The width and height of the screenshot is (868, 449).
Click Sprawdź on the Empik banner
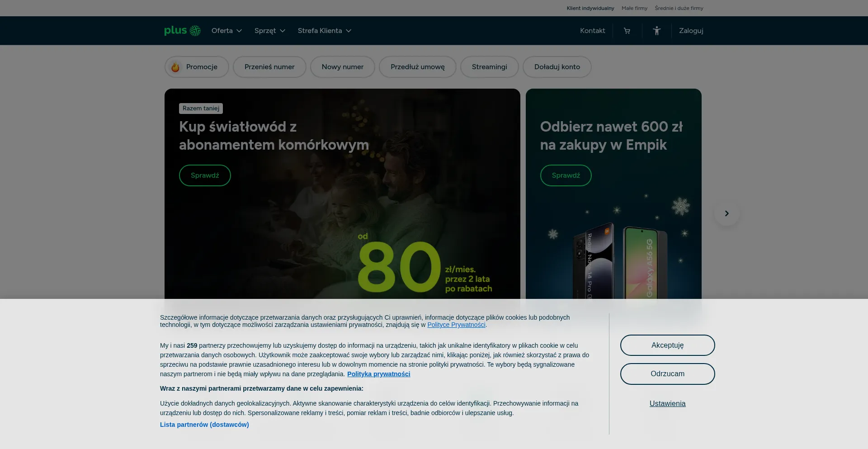566,175
